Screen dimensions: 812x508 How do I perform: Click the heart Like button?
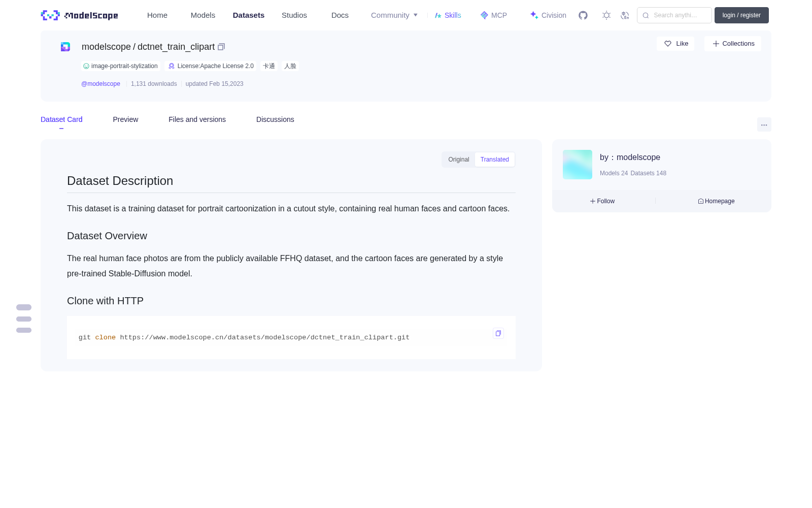point(675,44)
